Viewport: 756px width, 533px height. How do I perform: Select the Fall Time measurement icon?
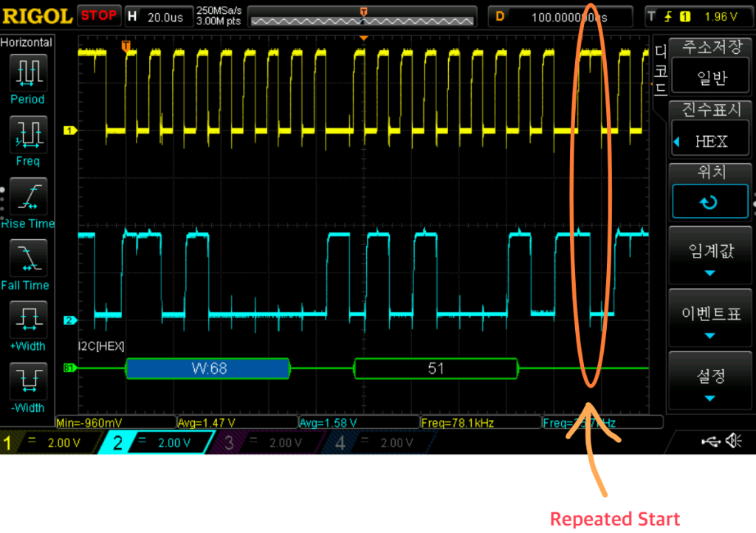28,258
